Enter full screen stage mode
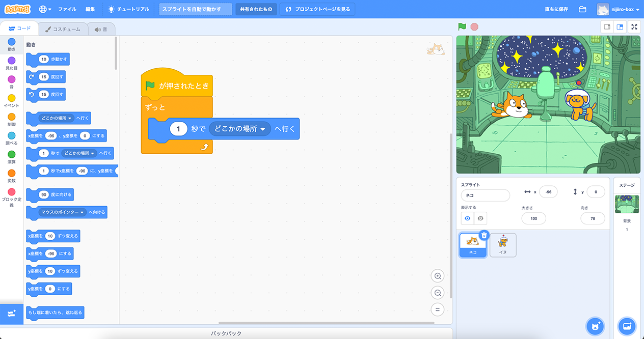The height and width of the screenshot is (339, 644). point(634,27)
